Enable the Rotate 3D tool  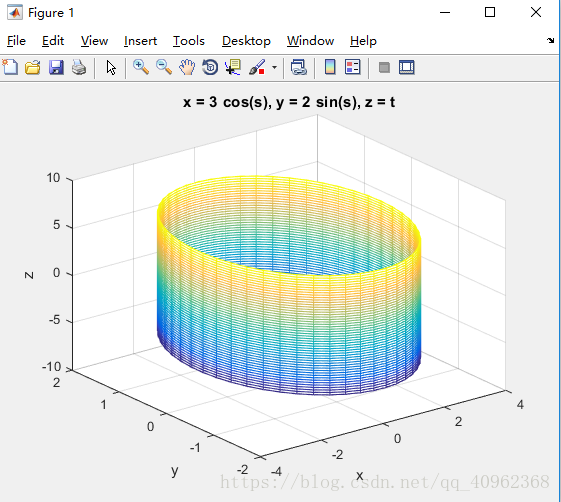[210, 67]
